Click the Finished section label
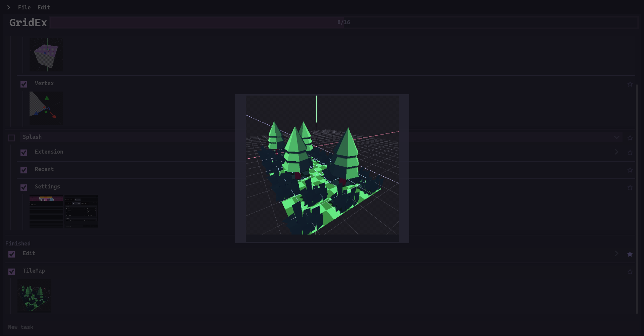 [x=18, y=243]
